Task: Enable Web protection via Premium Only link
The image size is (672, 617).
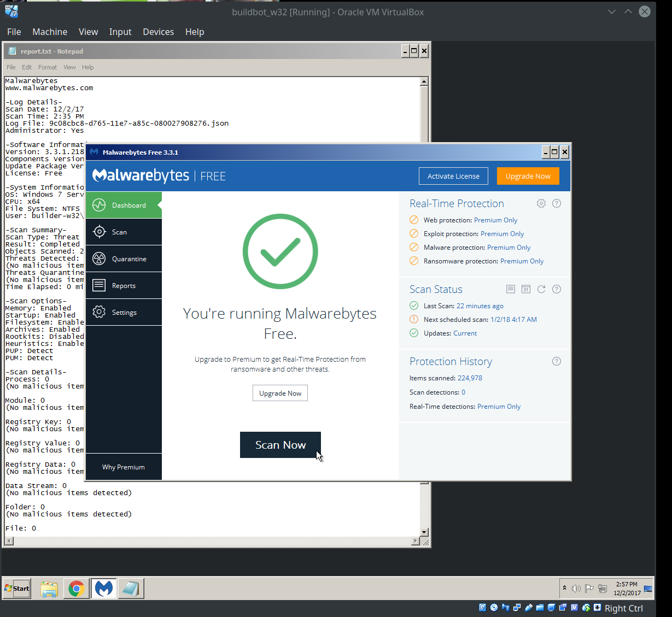Action: tap(495, 220)
